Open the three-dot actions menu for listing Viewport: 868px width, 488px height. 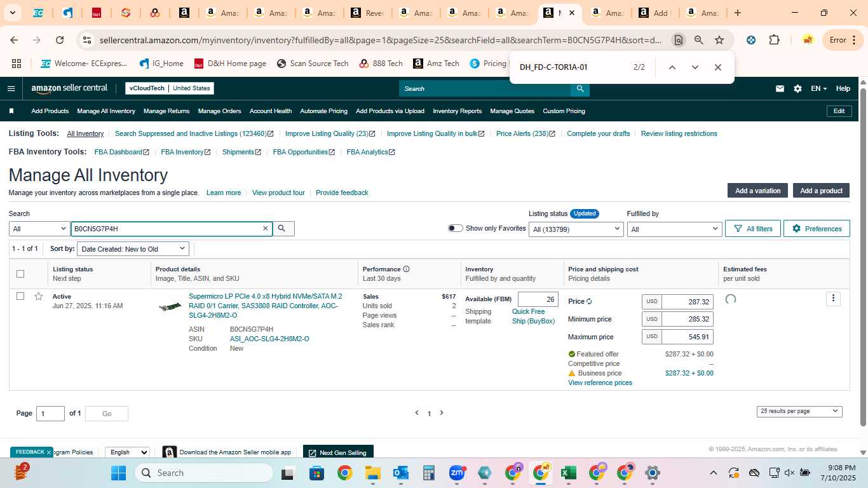pos(833,299)
